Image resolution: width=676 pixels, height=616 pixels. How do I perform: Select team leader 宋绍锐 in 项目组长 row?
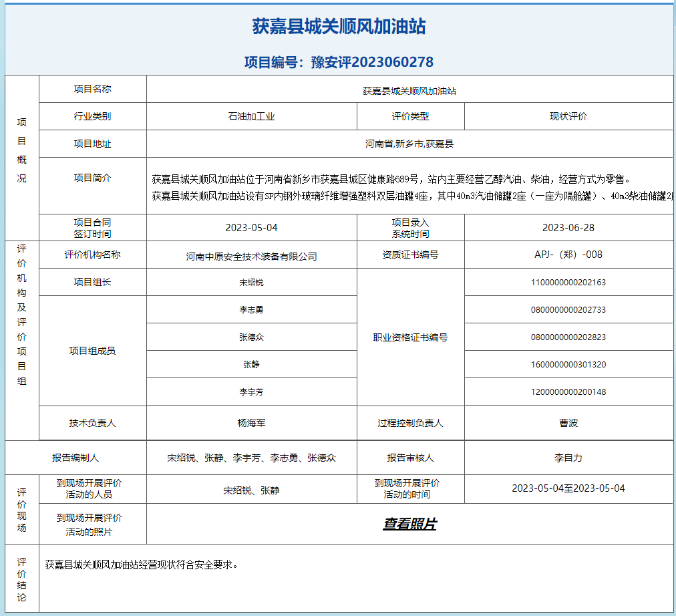click(x=251, y=283)
